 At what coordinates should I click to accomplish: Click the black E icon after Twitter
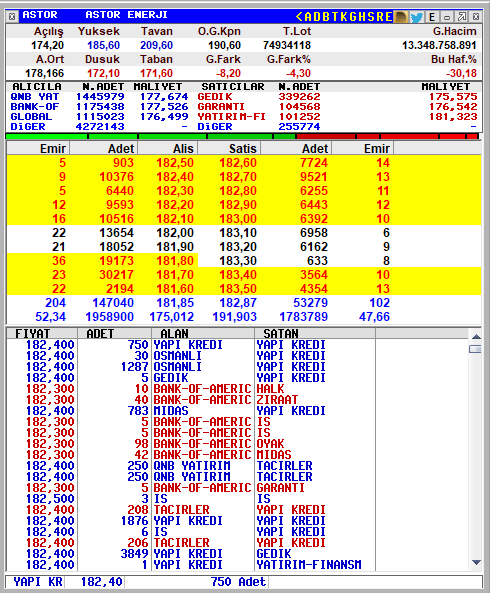432,17
